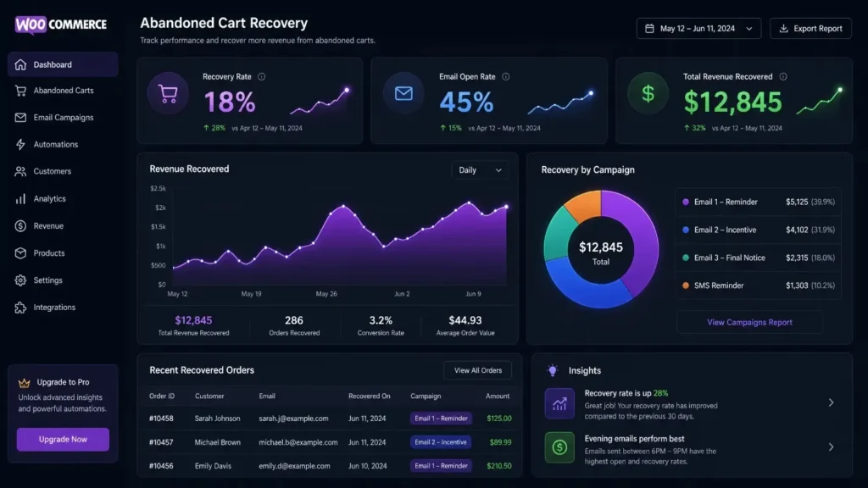Open Email Campaigns in sidebar
Viewport: 868px width, 488px height.
click(63, 117)
